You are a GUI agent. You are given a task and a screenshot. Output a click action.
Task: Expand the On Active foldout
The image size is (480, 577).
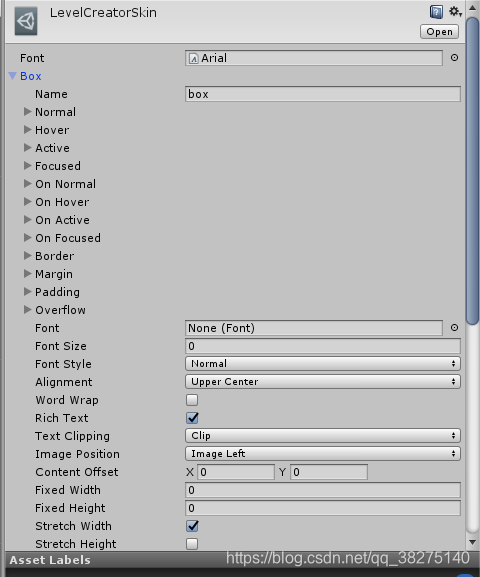pyautogui.click(x=28, y=220)
